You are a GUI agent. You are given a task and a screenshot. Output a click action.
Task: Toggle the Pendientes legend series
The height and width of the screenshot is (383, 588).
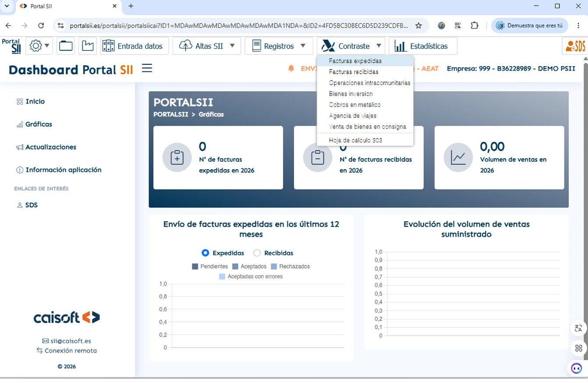tap(210, 266)
